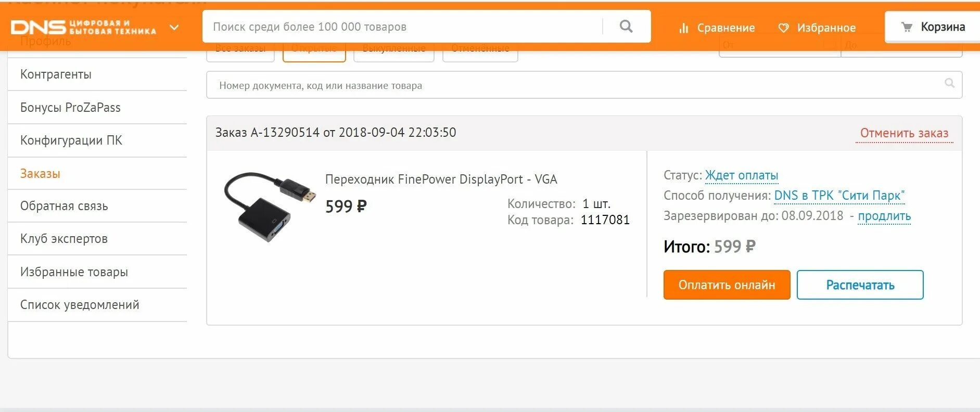Click the DNS logo in header
The height and width of the screenshot is (412, 980).
pyautogui.click(x=83, y=27)
